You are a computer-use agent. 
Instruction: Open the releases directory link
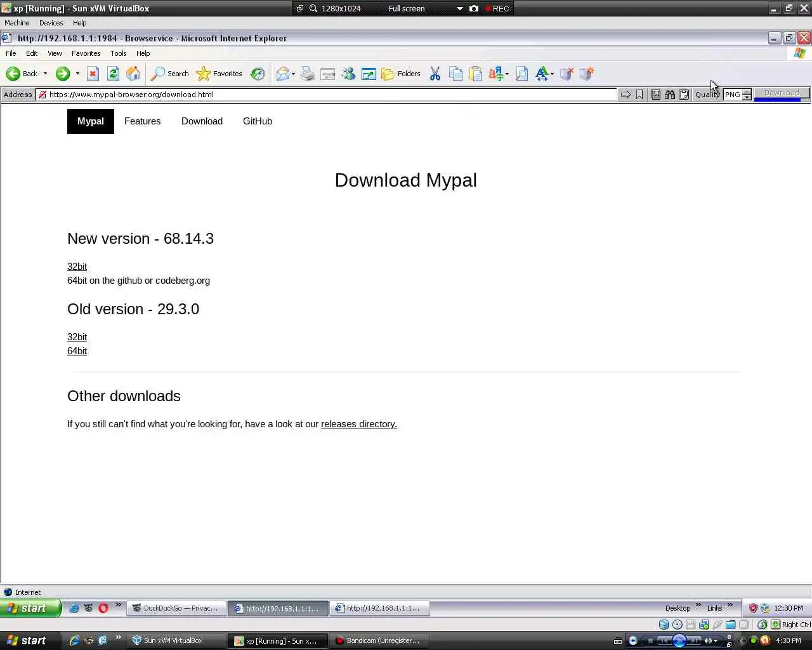359,424
